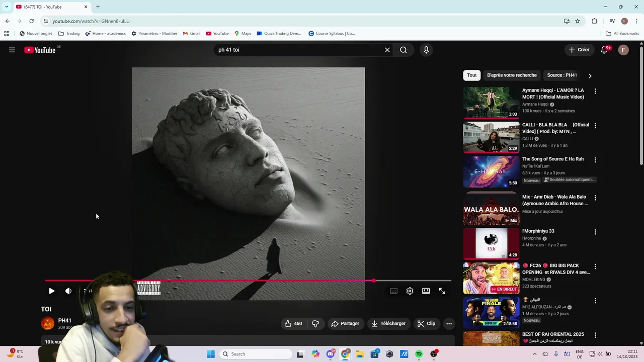Open the Media controls icon in Chrome toolbar

pyautogui.click(x=612, y=21)
